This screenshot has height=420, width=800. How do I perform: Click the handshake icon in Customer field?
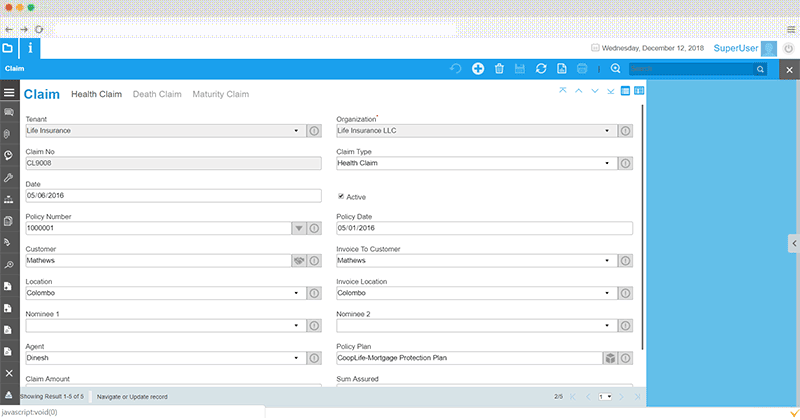(297, 260)
